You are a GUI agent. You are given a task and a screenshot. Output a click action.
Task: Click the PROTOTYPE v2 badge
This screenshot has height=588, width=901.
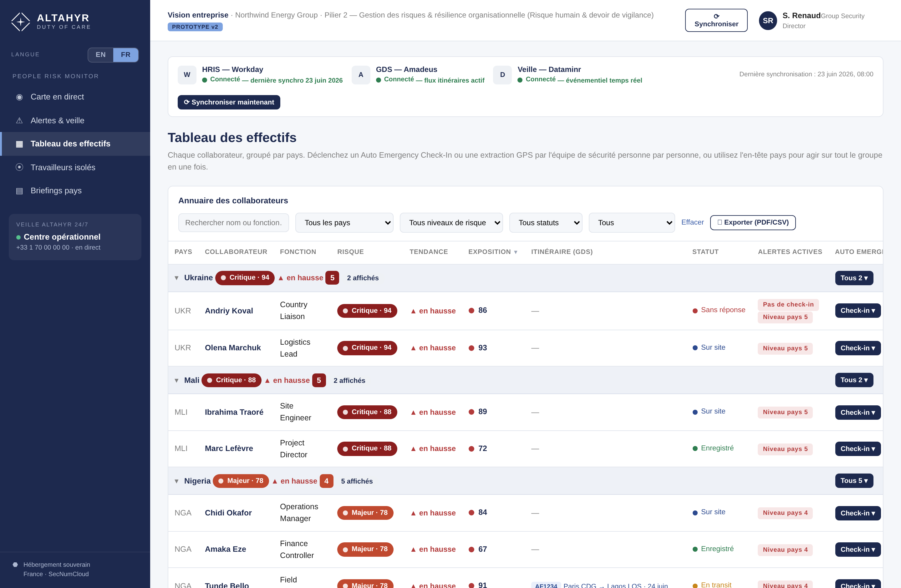coord(195,27)
